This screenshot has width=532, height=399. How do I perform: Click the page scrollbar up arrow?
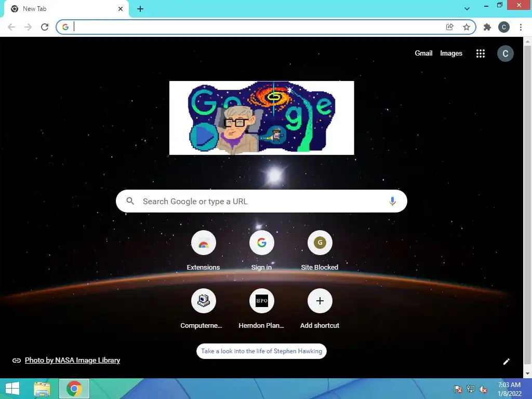tap(527, 42)
